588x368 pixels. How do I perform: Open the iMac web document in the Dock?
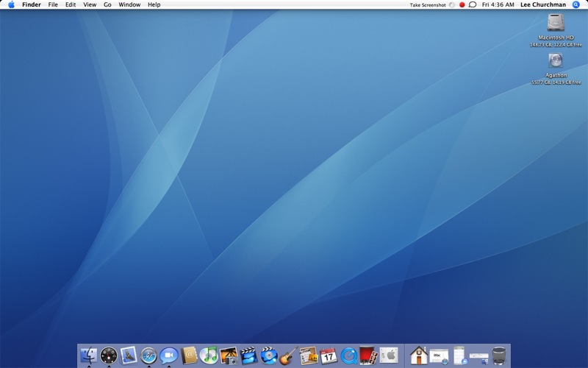pos(439,355)
